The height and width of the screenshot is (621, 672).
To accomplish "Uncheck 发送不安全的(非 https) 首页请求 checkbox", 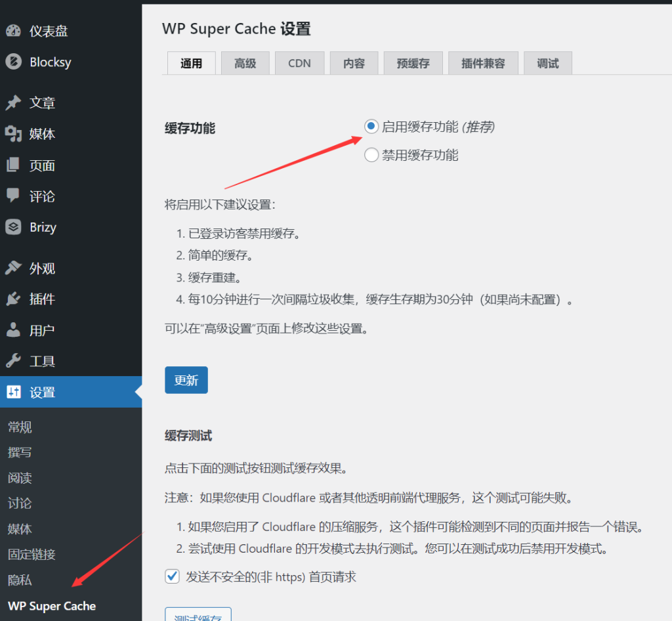I will (x=172, y=576).
